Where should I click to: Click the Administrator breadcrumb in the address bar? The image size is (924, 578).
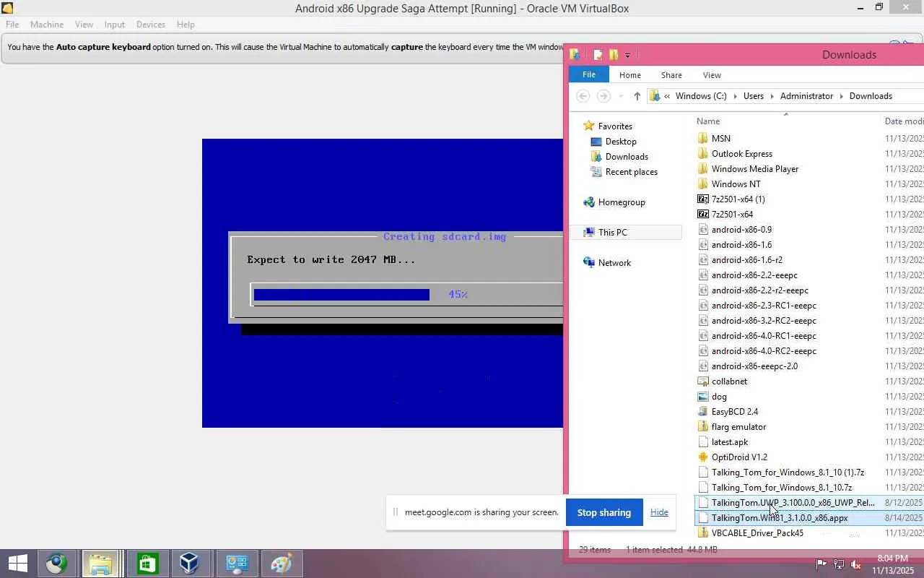pos(806,96)
